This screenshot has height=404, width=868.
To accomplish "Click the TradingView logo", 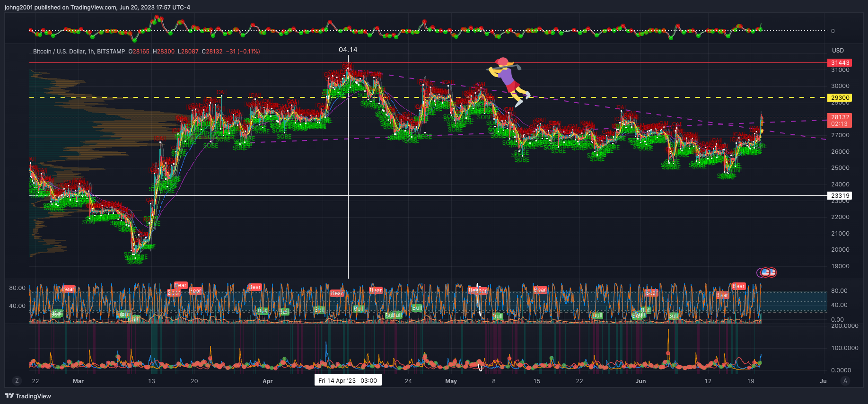I will [x=28, y=396].
